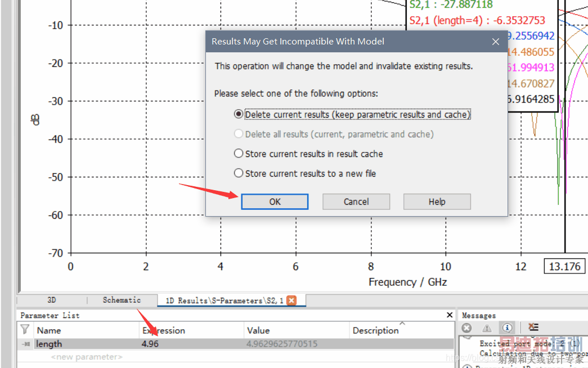Confirm the dialog with OK
The width and height of the screenshot is (588, 368).
[275, 202]
